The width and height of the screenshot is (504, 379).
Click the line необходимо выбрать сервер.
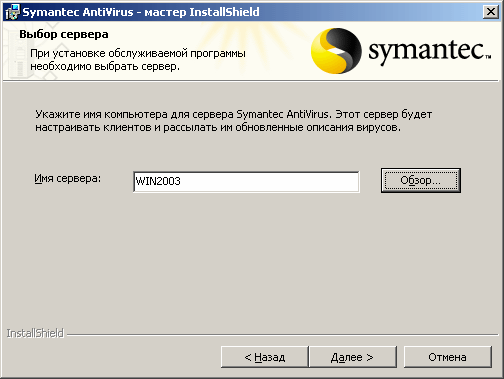point(105,66)
